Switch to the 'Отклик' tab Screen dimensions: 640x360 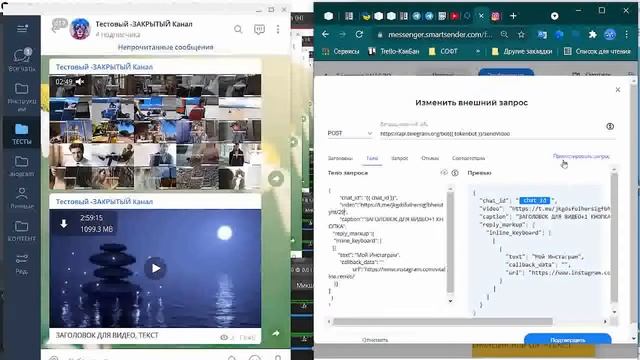pos(430,158)
